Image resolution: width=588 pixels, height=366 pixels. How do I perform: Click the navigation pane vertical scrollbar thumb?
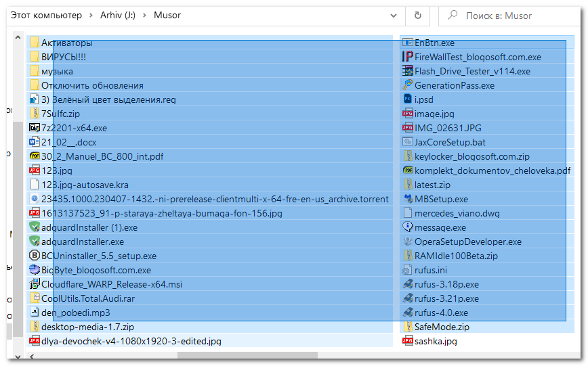coord(18,229)
